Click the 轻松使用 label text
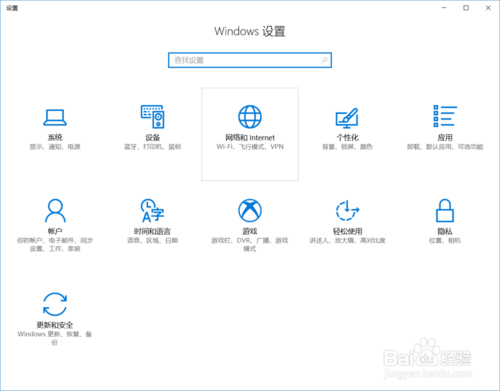The image size is (500, 391). point(347,231)
